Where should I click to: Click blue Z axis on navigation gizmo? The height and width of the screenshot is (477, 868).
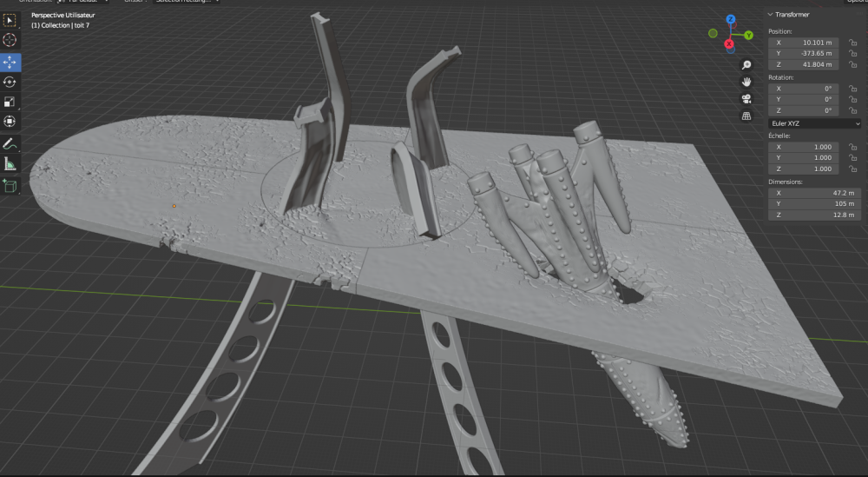tap(731, 19)
